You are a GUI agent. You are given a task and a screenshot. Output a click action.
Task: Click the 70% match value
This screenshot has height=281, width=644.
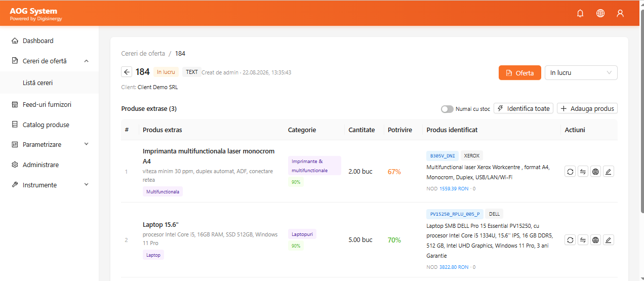pos(394,240)
